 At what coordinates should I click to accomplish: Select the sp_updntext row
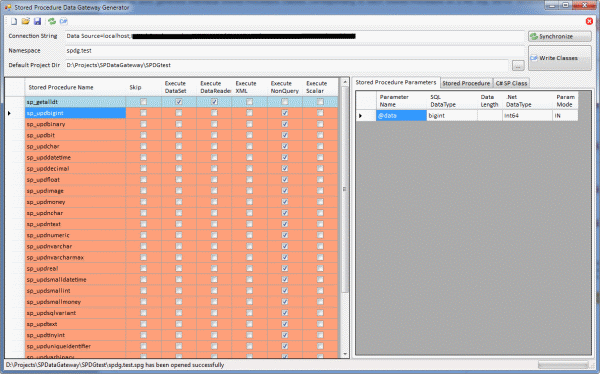coord(75,224)
